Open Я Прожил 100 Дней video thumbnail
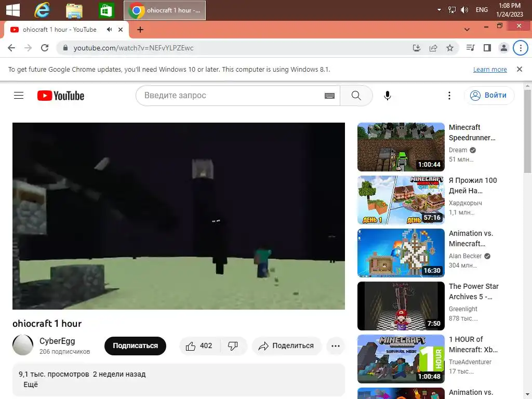The width and height of the screenshot is (532, 399). [401, 200]
